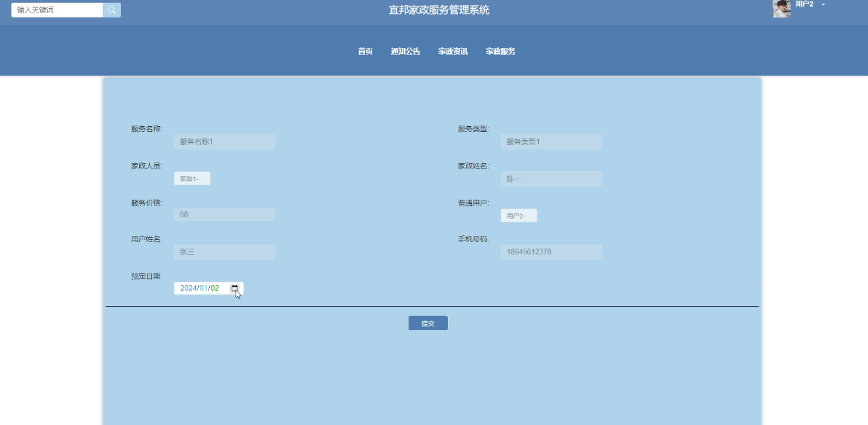
Task: Expand the 用户2 account dropdown arrow
Action: [x=823, y=4]
